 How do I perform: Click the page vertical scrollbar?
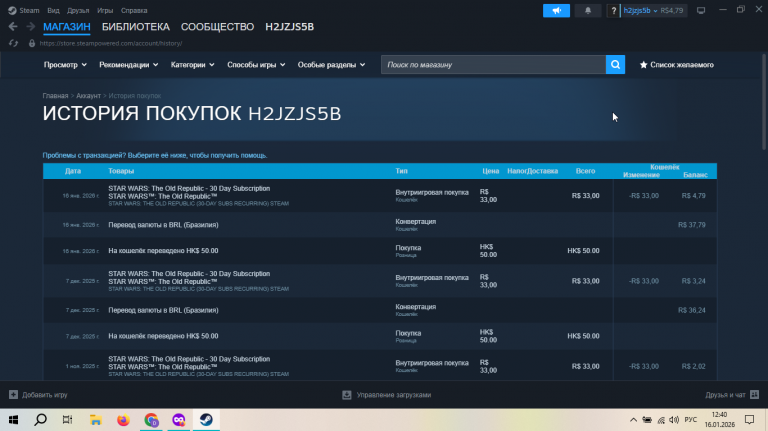tap(764, 102)
